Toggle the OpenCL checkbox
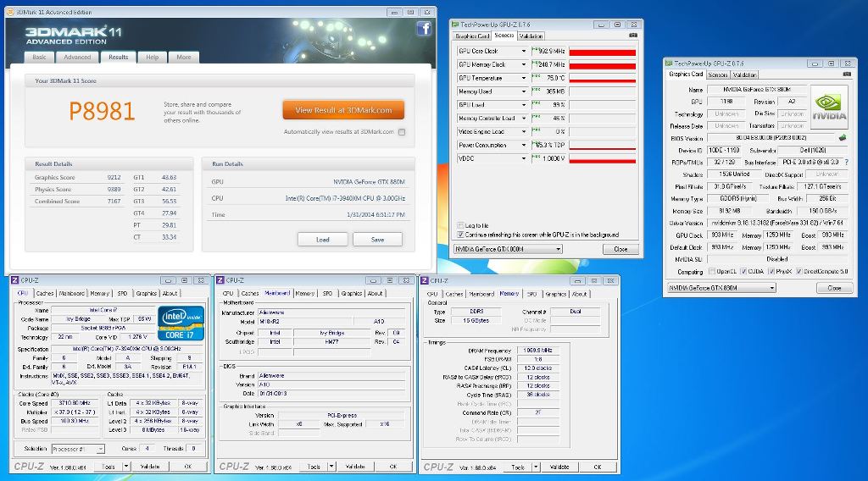The width and height of the screenshot is (868, 481). (712, 272)
